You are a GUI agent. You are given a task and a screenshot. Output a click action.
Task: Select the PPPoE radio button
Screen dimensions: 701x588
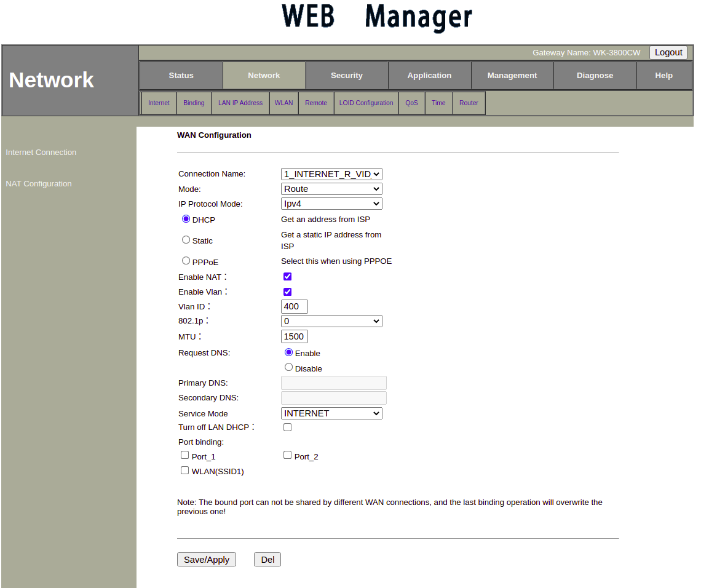pos(186,261)
